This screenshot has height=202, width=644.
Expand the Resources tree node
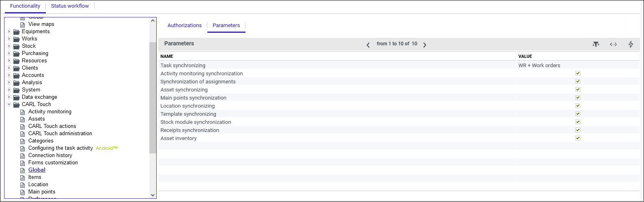tap(9, 61)
